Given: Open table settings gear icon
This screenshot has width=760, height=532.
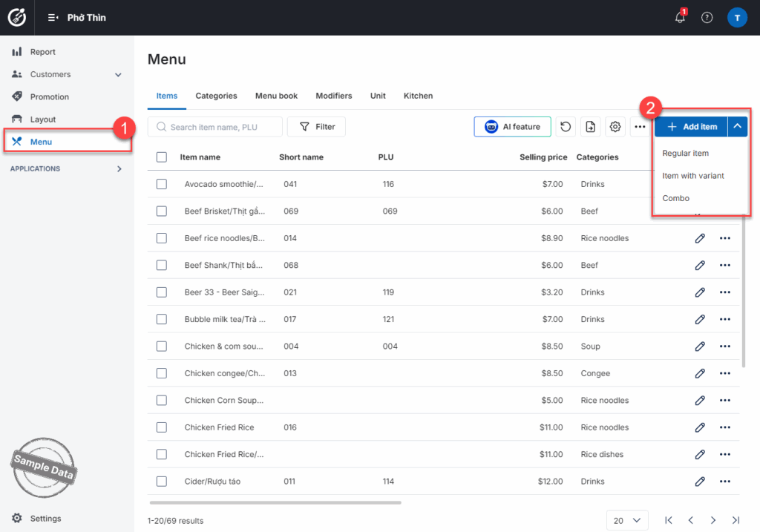Looking at the screenshot, I should point(615,127).
